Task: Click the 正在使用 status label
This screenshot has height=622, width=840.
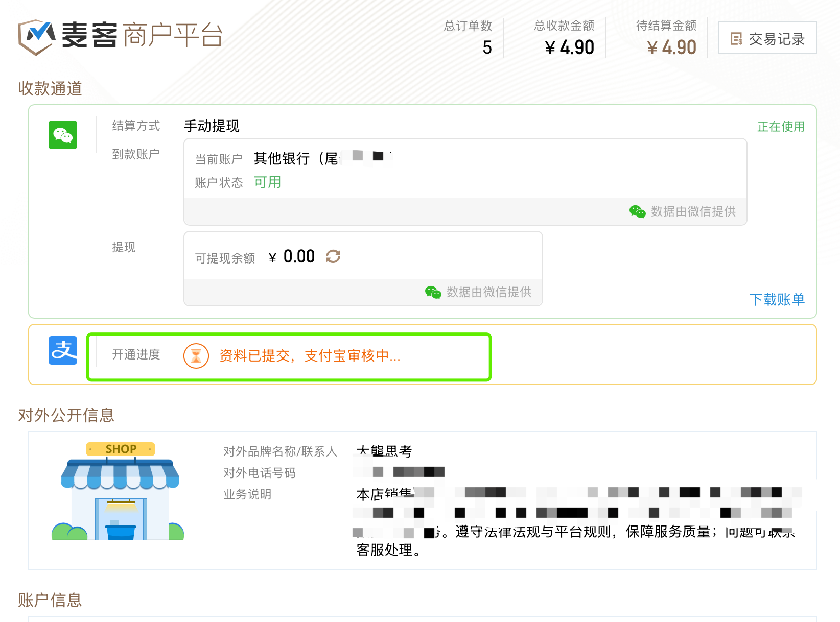Action: coord(781,127)
